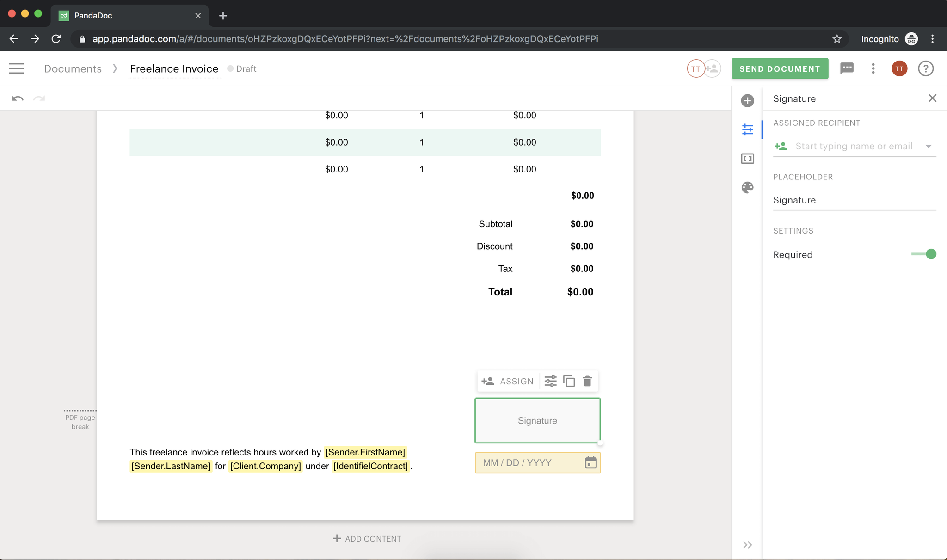Viewport: 947px width, 560px height.
Task: Open the help question mark icon
Action: coord(926,68)
